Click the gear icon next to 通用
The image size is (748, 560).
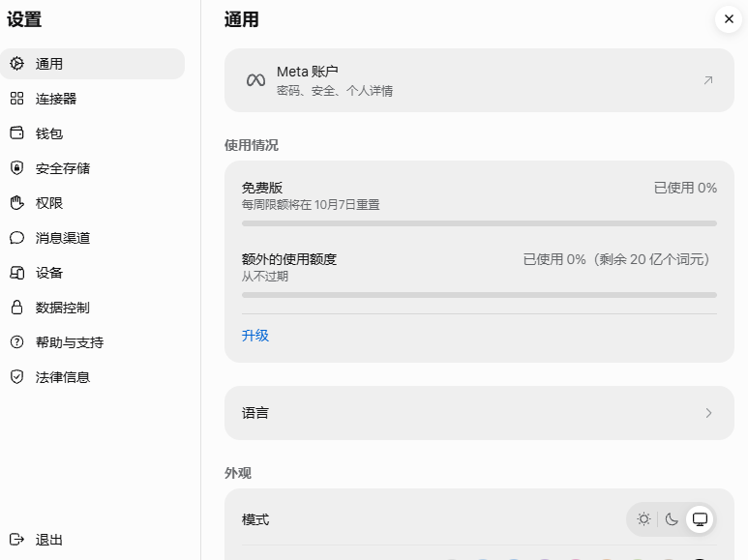click(x=16, y=64)
